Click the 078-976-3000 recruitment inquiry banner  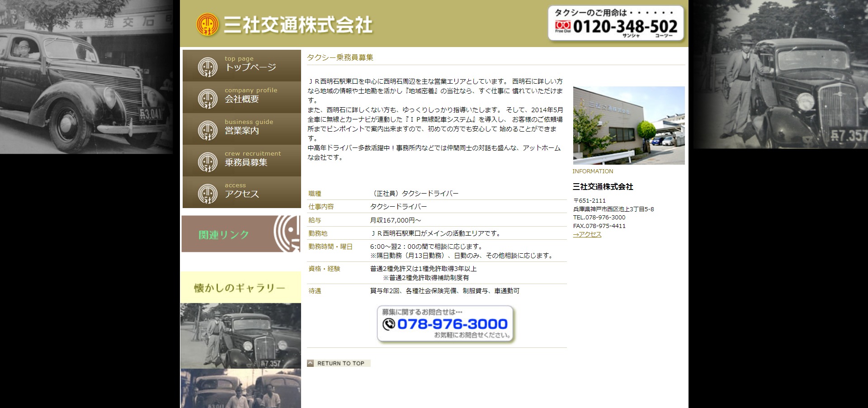click(446, 324)
